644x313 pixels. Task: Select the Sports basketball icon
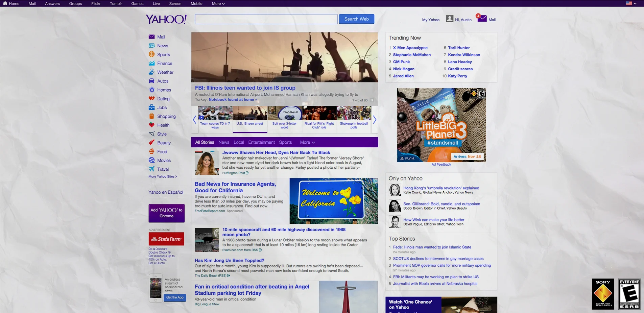coord(151,54)
